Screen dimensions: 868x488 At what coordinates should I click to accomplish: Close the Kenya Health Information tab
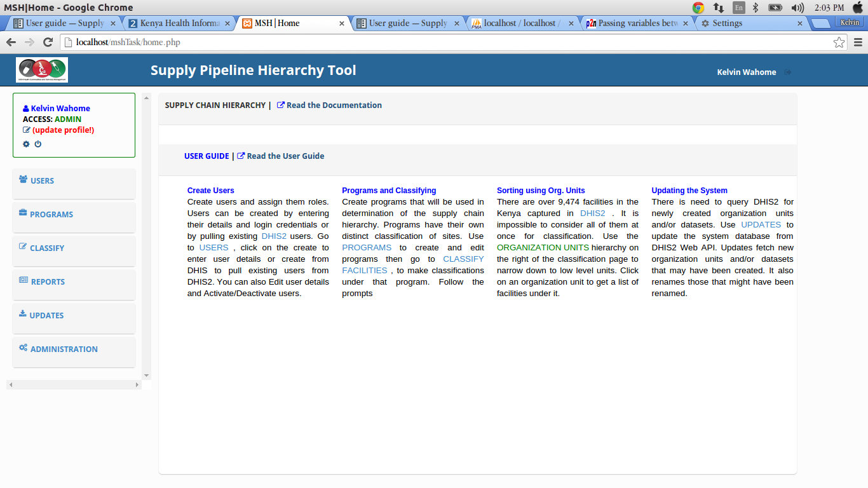click(x=227, y=24)
